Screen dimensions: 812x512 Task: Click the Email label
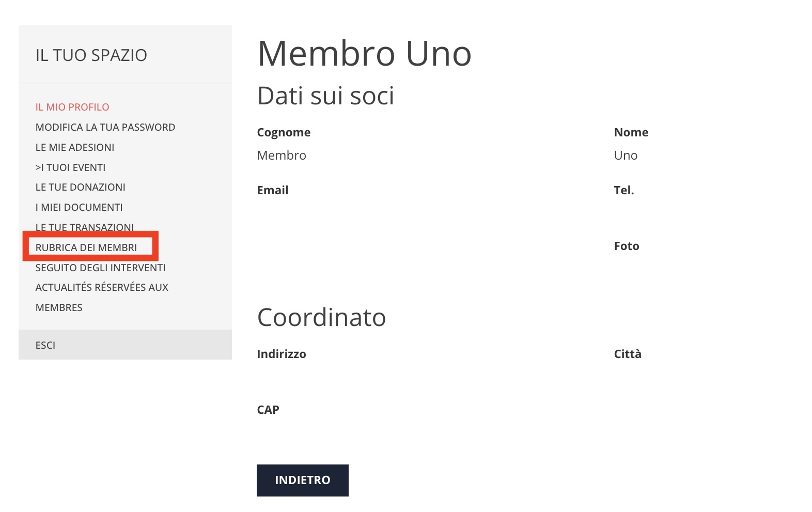(273, 190)
